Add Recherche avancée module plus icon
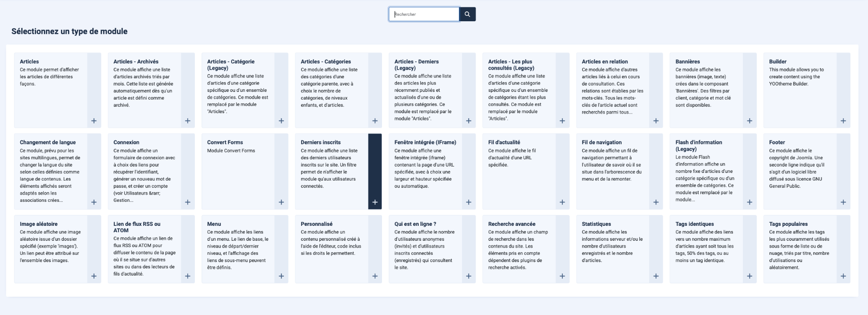 [x=562, y=276]
